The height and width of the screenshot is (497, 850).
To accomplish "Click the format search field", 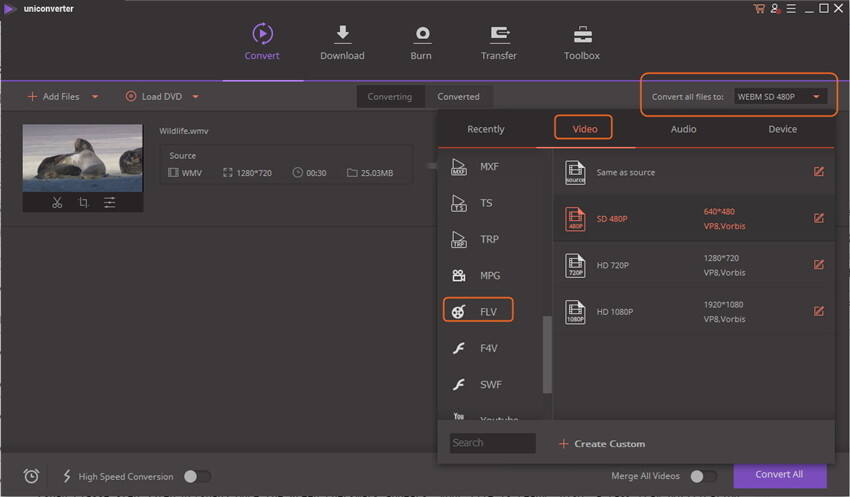I will coord(493,443).
